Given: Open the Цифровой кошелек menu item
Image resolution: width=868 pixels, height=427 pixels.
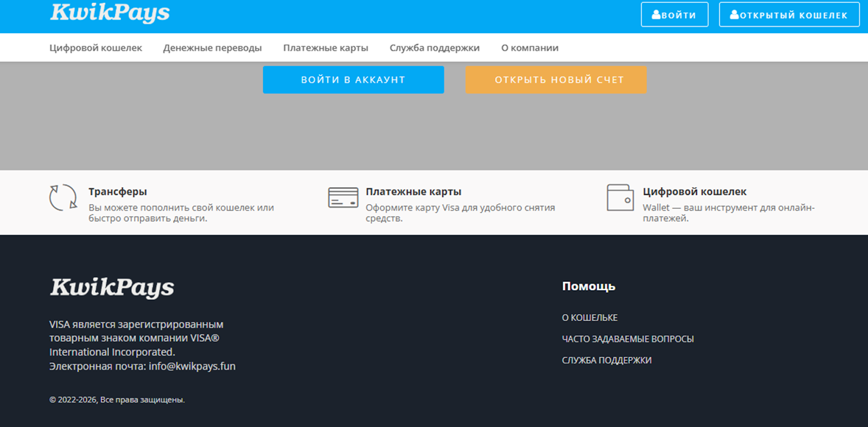Looking at the screenshot, I should tap(95, 48).
